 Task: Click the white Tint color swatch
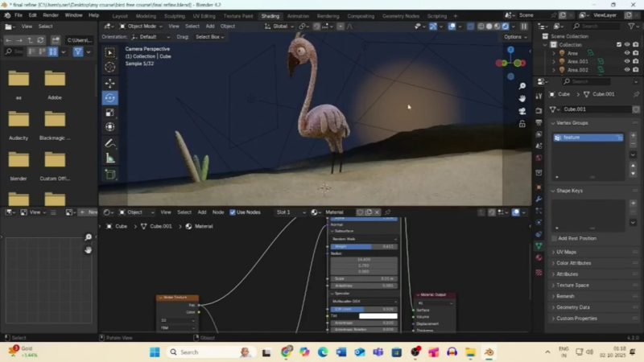[378, 316]
